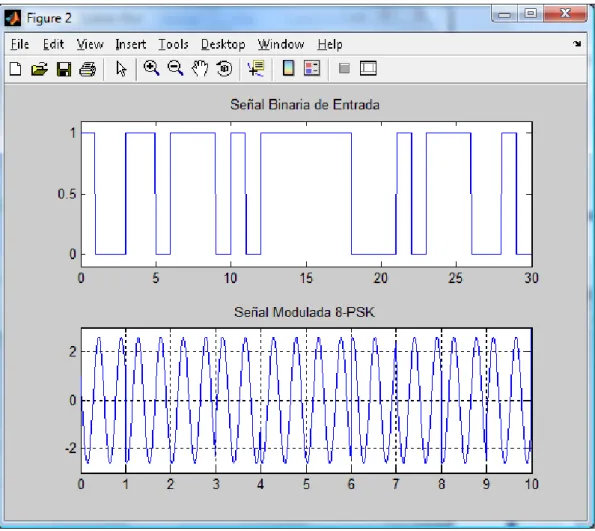This screenshot has height=531, width=595.
Task: Click the dock figure arrow icon
Action: pos(578,44)
